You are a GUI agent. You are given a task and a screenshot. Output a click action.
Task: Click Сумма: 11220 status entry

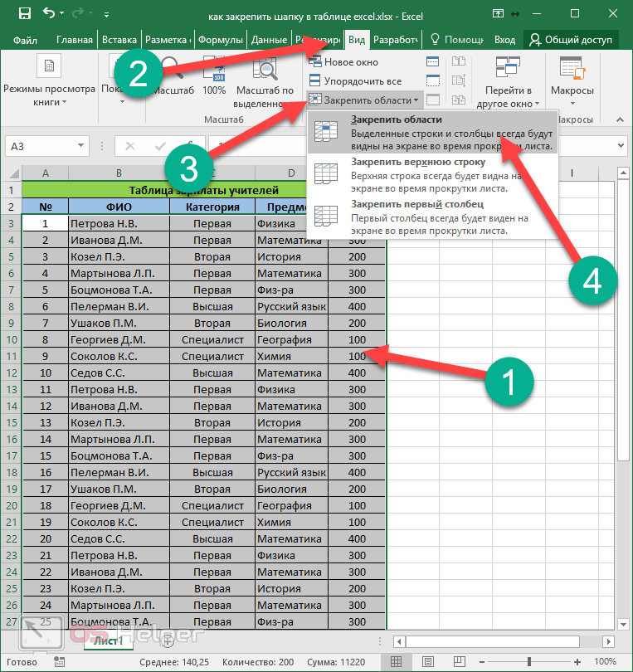pos(335,662)
